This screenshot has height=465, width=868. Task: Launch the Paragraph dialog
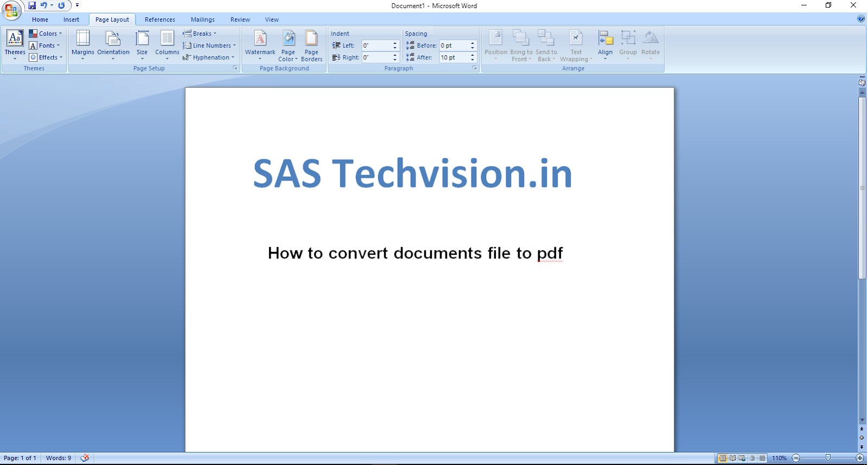[475, 68]
